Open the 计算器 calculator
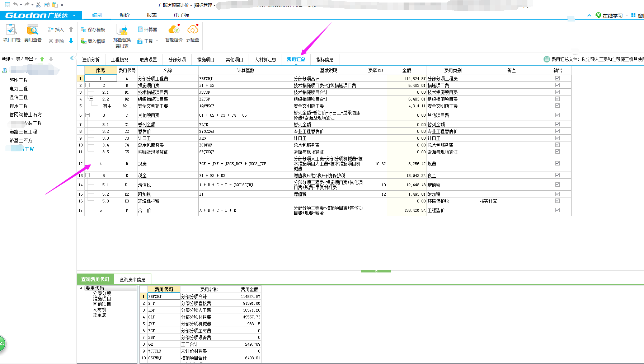Viewport: 644px width, 364px height. tap(147, 29)
